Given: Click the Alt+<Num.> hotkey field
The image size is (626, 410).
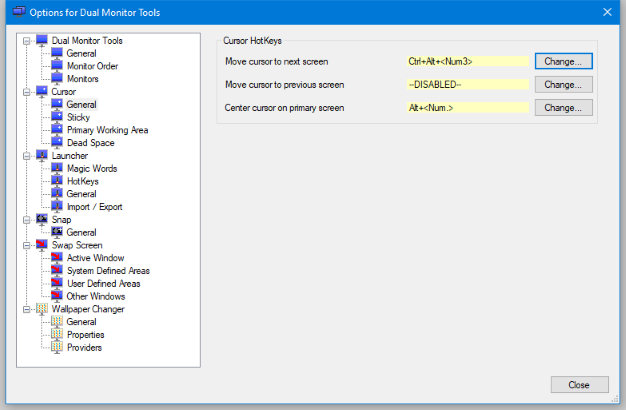Looking at the screenshot, I should [x=468, y=107].
